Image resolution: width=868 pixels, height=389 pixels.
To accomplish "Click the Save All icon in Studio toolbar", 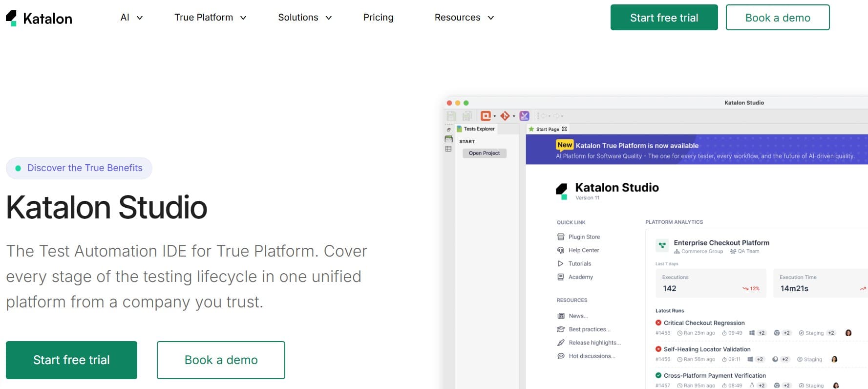I will point(467,116).
